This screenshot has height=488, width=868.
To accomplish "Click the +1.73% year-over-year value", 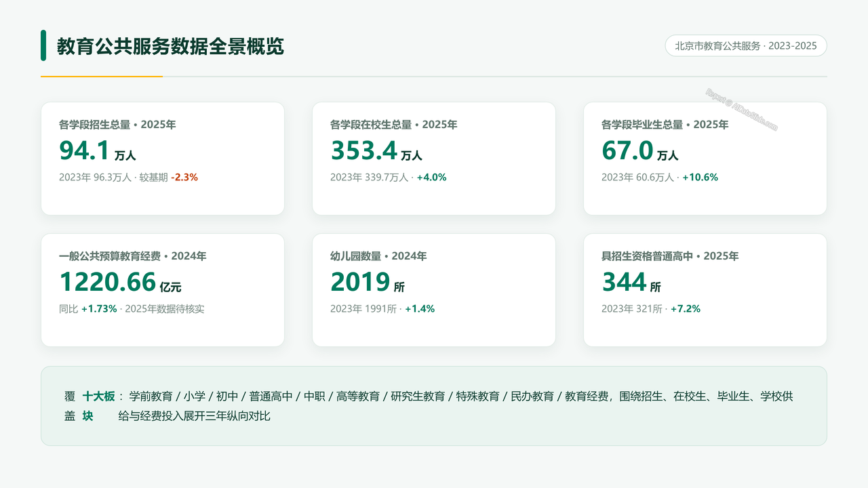I will [x=99, y=308].
